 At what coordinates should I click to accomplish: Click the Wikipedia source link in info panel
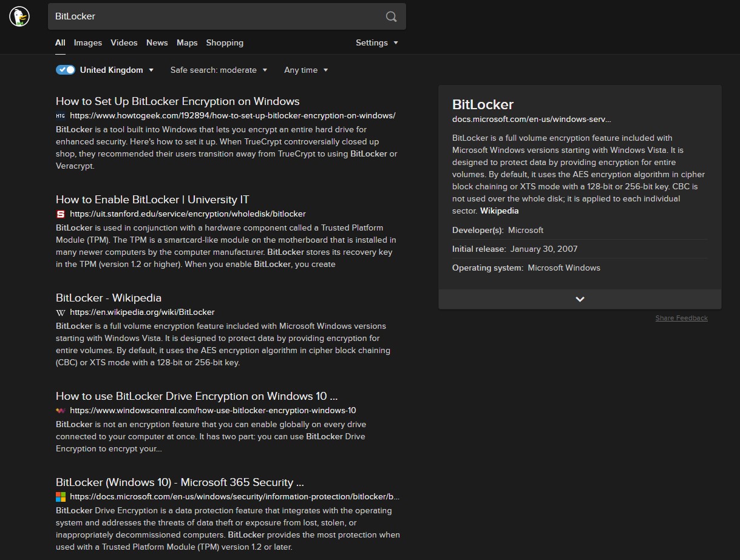point(499,211)
